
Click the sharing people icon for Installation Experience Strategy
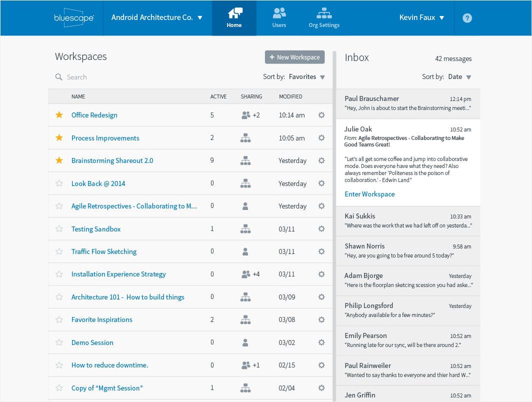[246, 274]
